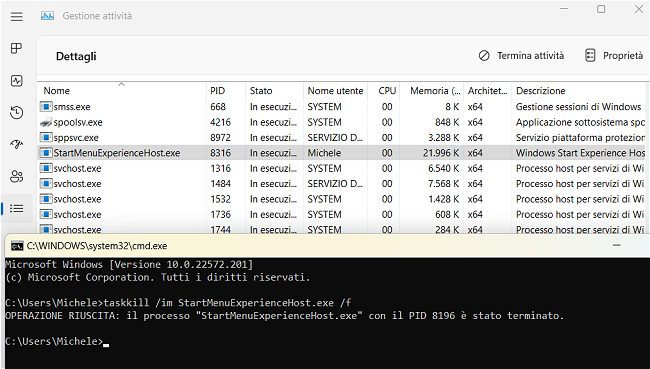Select the spoolsv.exe process row
Image resolution: width=650 pixels, height=369 pixels.
(342, 122)
